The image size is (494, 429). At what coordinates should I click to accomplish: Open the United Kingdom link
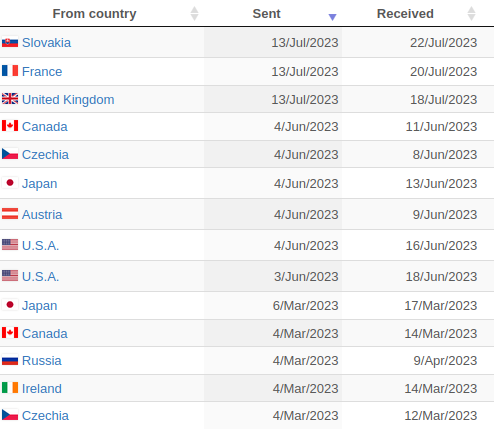pos(68,100)
